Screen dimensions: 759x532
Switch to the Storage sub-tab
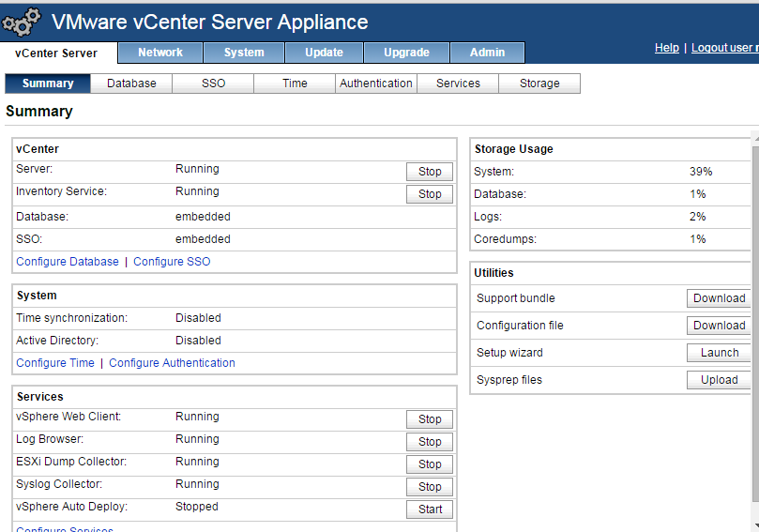(x=539, y=84)
